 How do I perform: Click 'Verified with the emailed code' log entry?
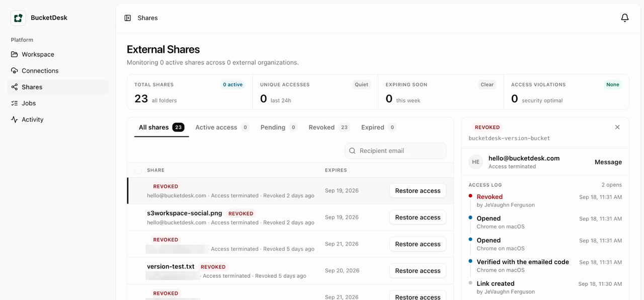click(545, 265)
